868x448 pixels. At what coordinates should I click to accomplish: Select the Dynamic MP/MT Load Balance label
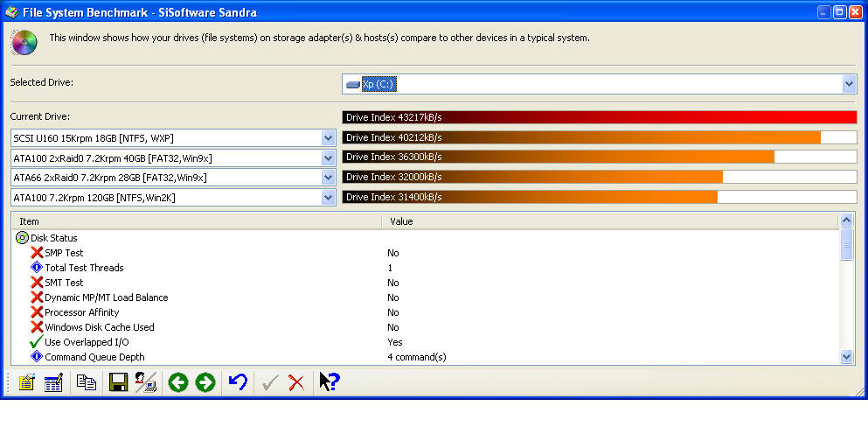pyautogui.click(x=107, y=297)
